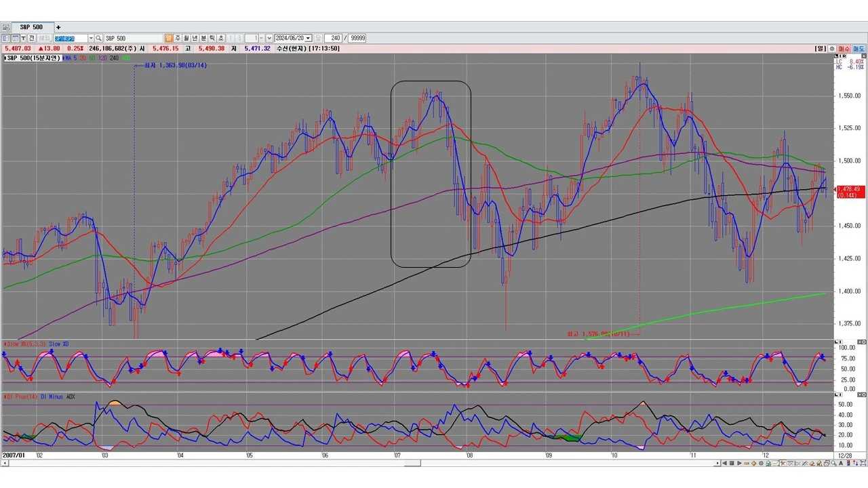Viewport: 868px width, 488px height.
Task: Open the date 2024/06/20 picker dropdown
Action: click(x=309, y=39)
